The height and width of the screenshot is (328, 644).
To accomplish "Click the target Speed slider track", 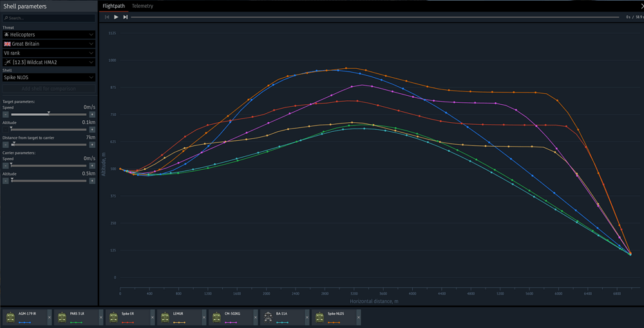I will pyautogui.click(x=49, y=114).
